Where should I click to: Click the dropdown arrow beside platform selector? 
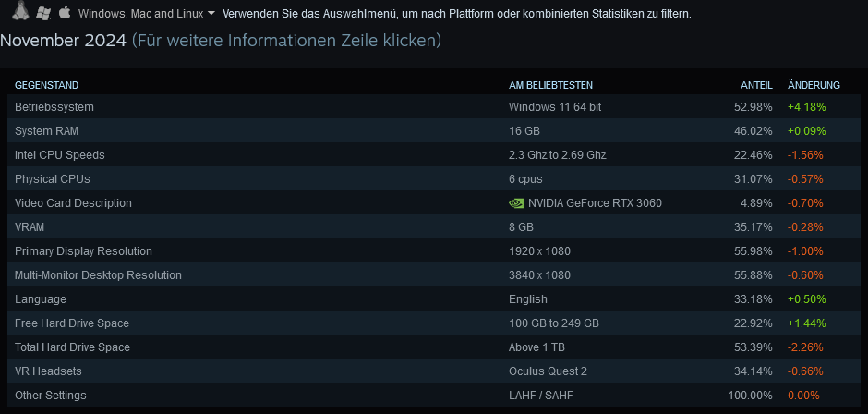[211, 13]
